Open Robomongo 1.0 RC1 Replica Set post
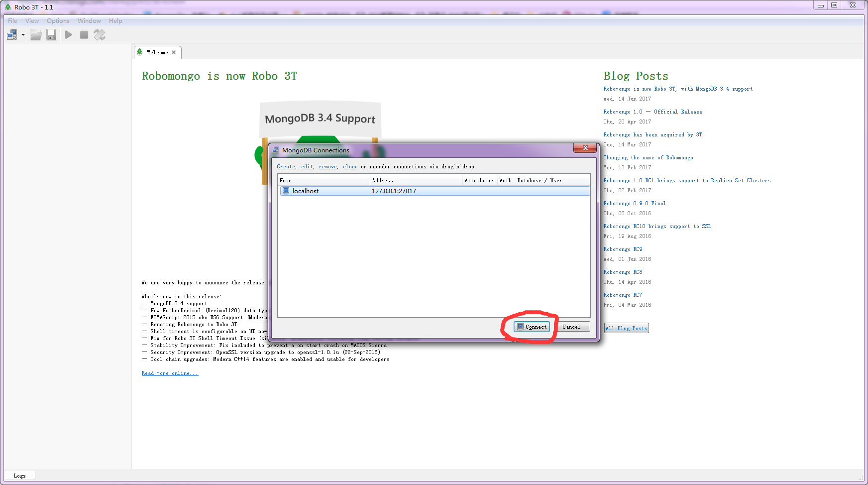The width and height of the screenshot is (868, 485). pos(687,181)
